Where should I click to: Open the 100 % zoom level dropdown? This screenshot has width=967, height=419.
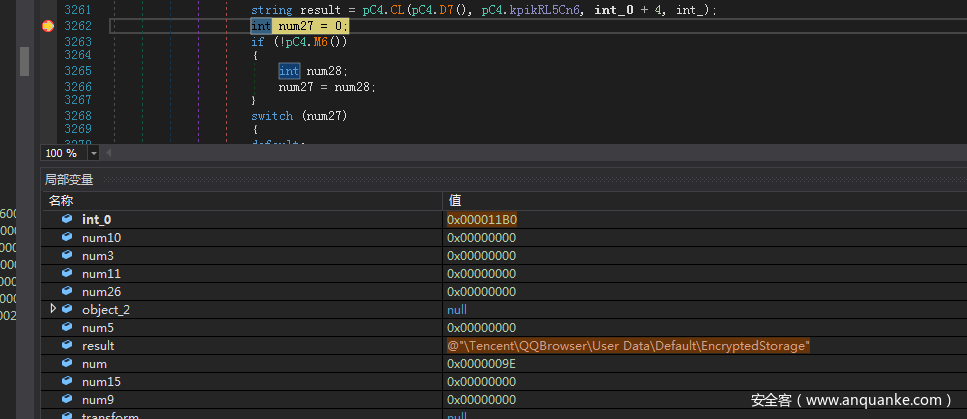click(94, 153)
